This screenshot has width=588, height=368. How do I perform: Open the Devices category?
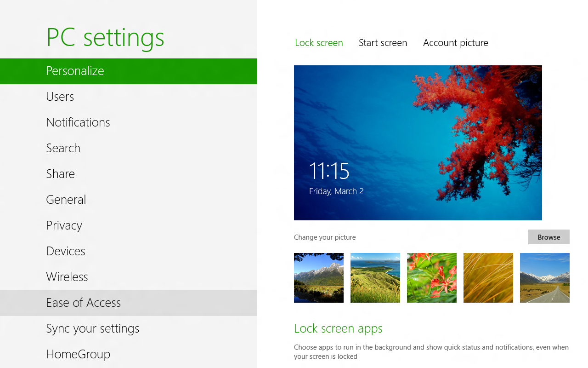66,251
